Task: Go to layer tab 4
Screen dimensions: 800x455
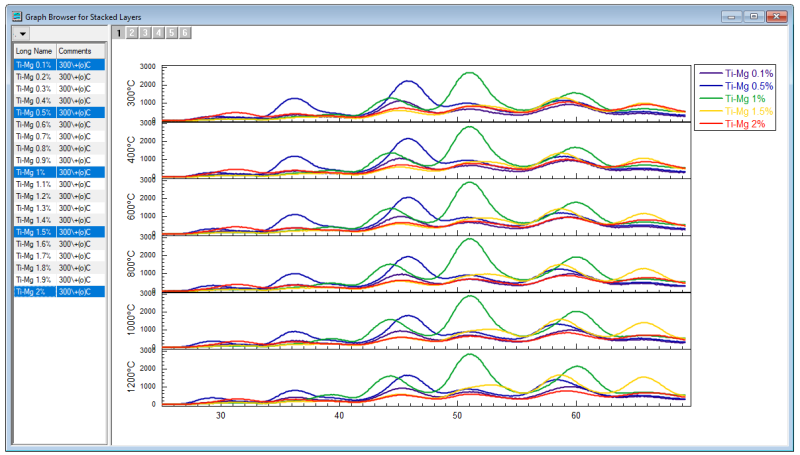Action: tap(159, 33)
